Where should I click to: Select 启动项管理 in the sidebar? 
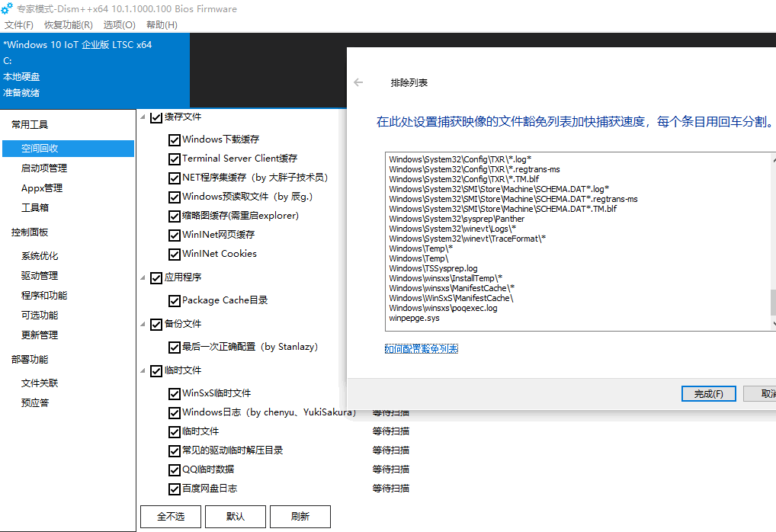[44, 168]
